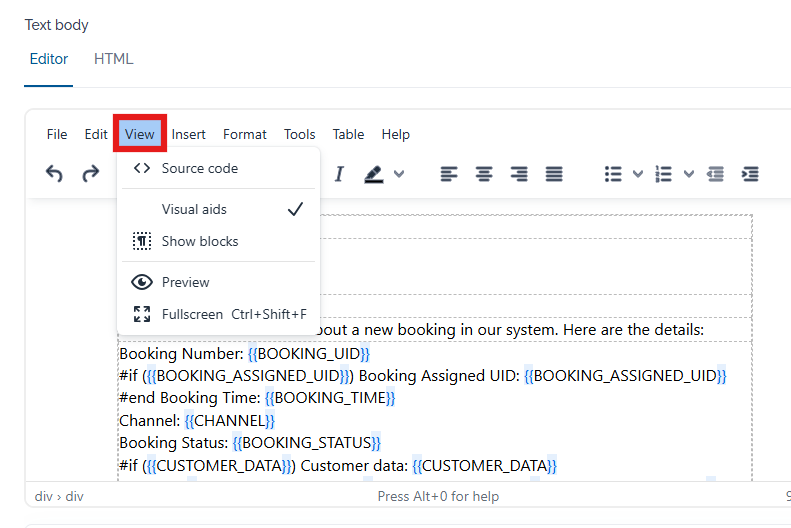
Task: Click 'Here are the details:' text
Action: coord(633,330)
